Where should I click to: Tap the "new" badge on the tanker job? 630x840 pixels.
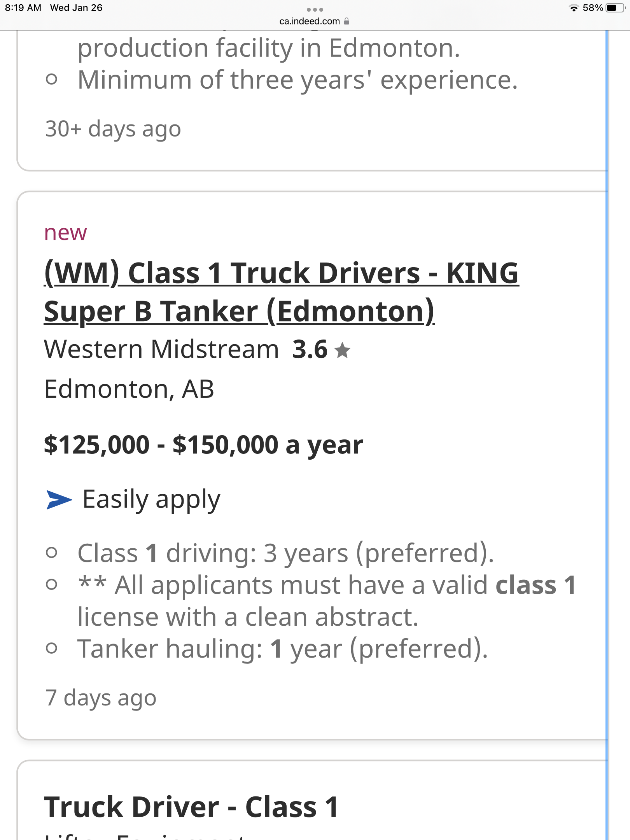click(65, 233)
